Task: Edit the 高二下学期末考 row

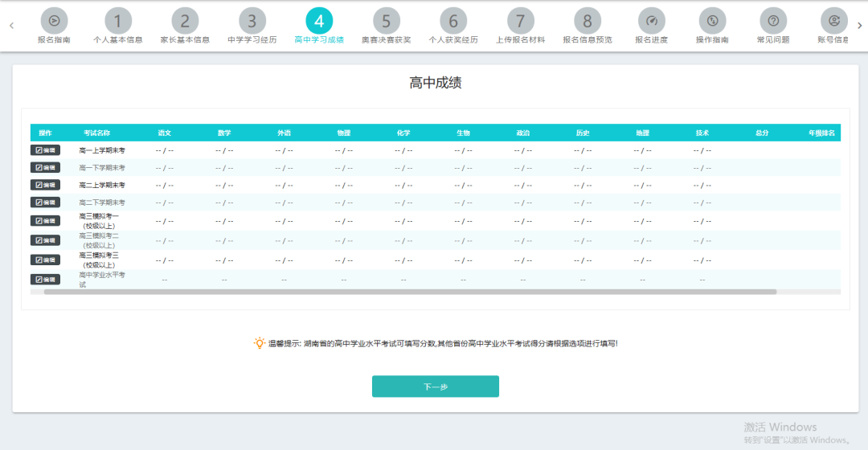Action: [x=45, y=202]
